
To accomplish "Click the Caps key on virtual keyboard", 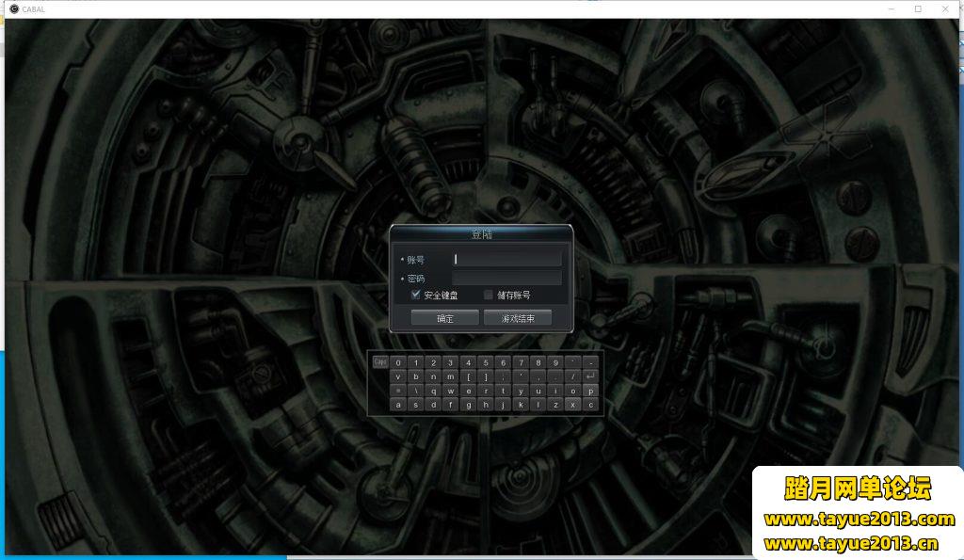I will click(380, 362).
